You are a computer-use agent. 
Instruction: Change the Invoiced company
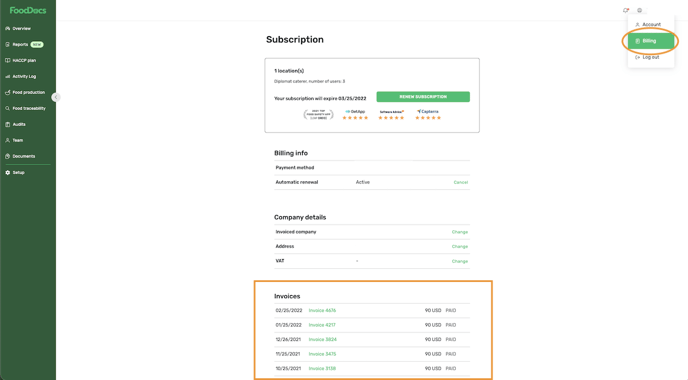point(460,232)
